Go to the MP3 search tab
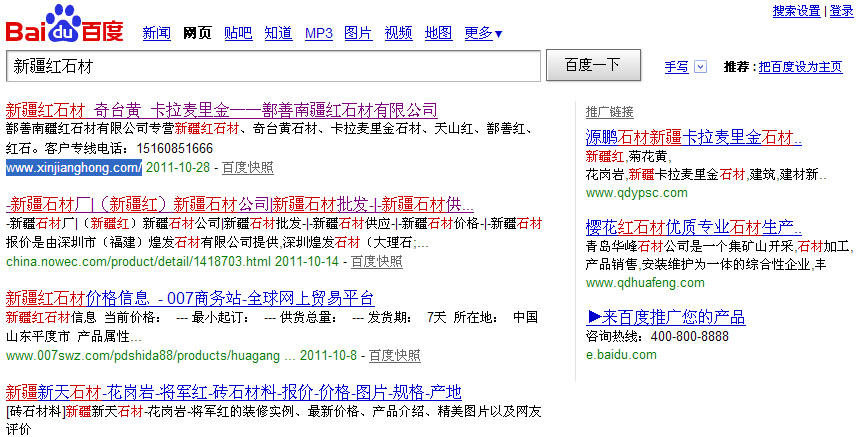This screenshot has height=437, width=858. click(x=319, y=33)
